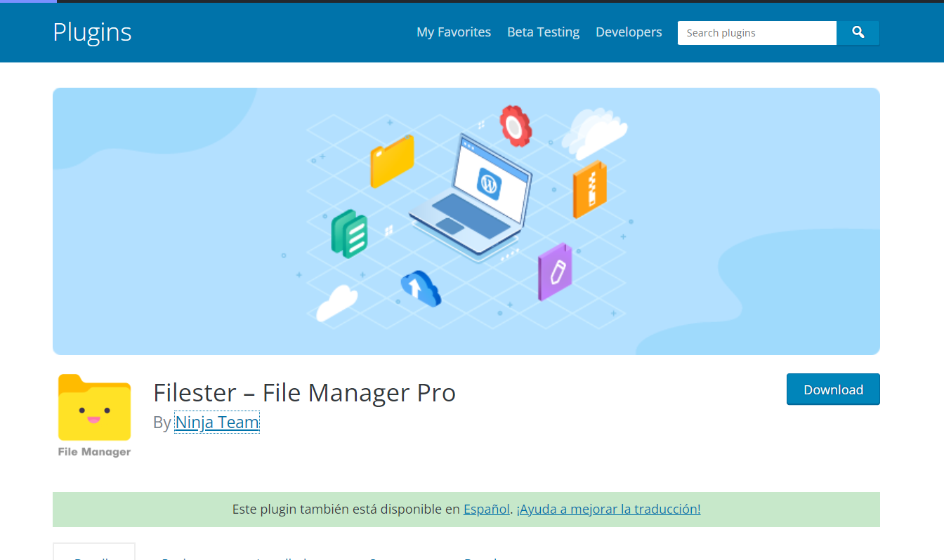The height and width of the screenshot is (560, 944).
Task: Click the Filester yellow folder plugin icon
Action: click(x=94, y=416)
